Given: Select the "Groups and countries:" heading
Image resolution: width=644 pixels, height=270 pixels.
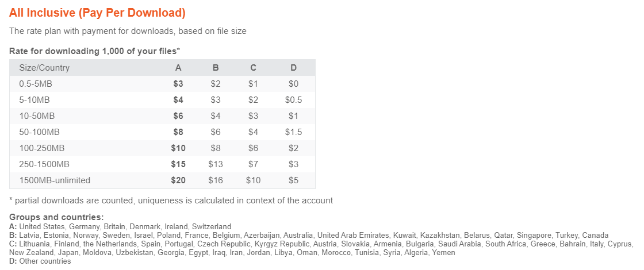Looking at the screenshot, I should point(56,217).
